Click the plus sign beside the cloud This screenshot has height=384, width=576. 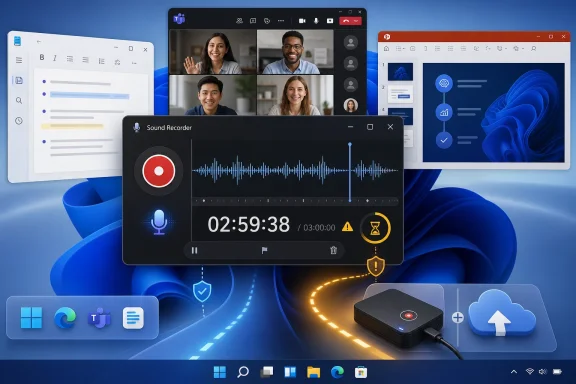pos(458,317)
